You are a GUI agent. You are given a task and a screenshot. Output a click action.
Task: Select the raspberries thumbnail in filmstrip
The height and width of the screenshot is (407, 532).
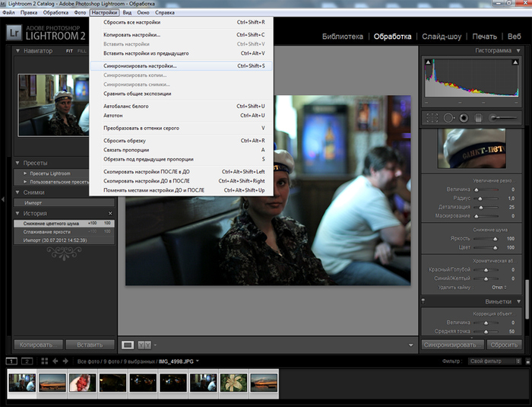[82, 383]
